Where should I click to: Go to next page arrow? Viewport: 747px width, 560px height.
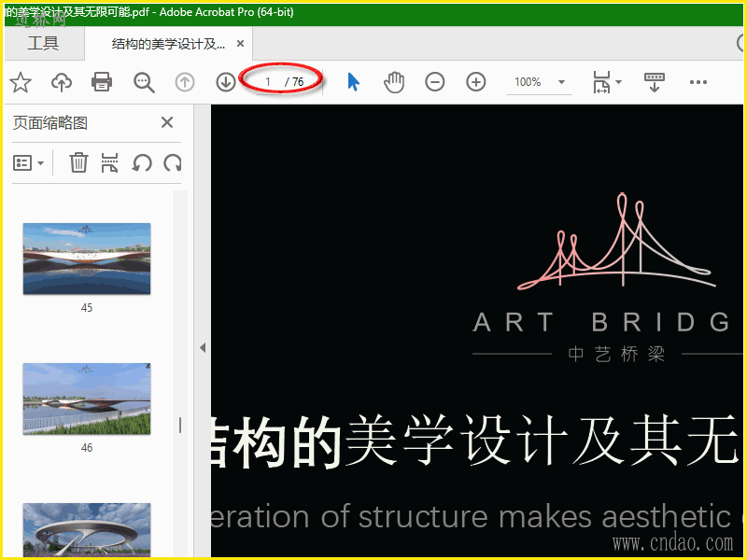click(x=226, y=82)
